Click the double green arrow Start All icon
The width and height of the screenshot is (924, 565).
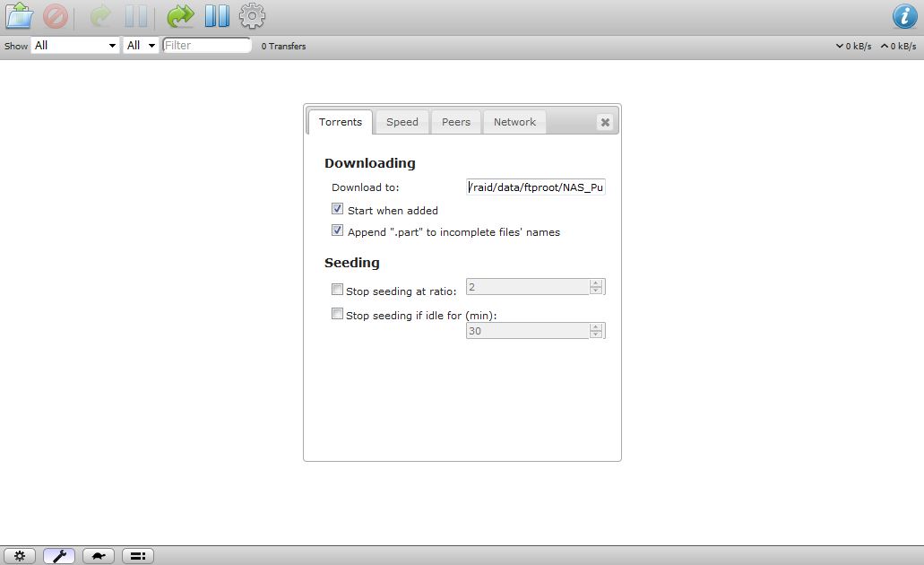[x=180, y=16]
